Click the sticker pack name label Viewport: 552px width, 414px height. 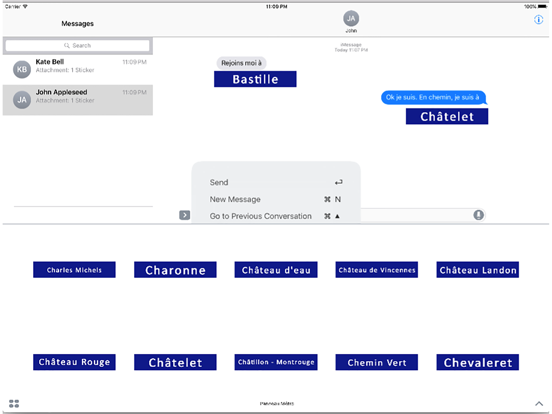[x=277, y=403]
